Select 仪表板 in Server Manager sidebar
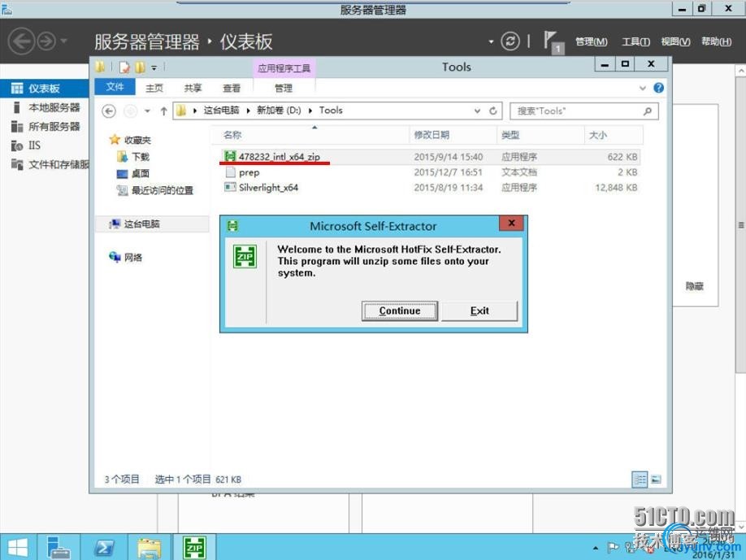746x560 pixels. click(x=44, y=89)
